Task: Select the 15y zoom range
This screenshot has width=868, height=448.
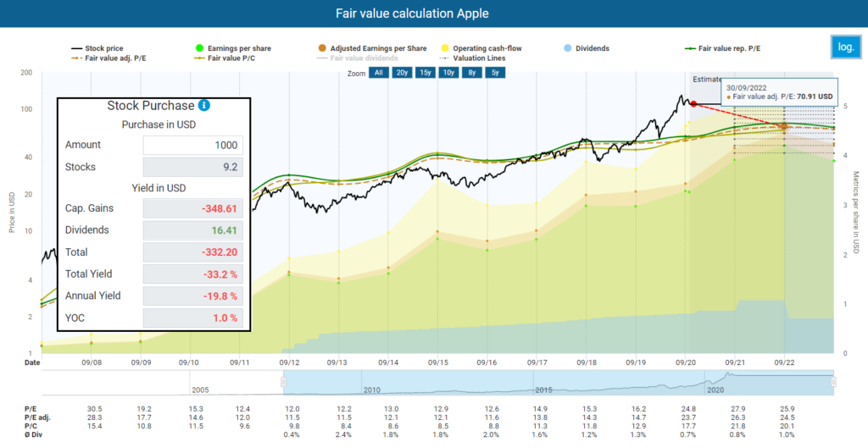Action: pos(426,73)
